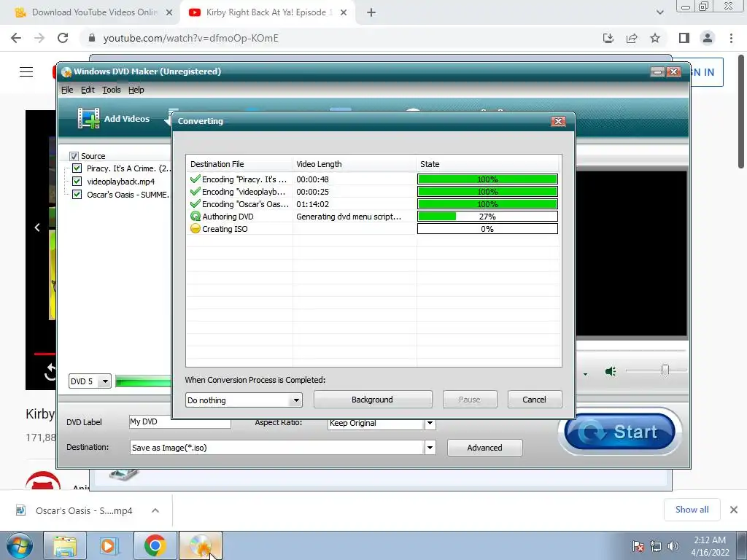The image size is (747, 560).
Task: Click the tray volume speaker icon
Action: [x=673, y=546]
